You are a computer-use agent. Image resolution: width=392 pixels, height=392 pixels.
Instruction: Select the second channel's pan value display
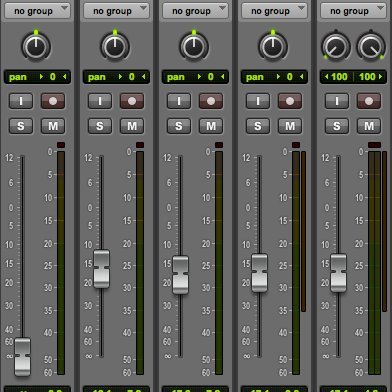pyautogui.click(x=116, y=77)
